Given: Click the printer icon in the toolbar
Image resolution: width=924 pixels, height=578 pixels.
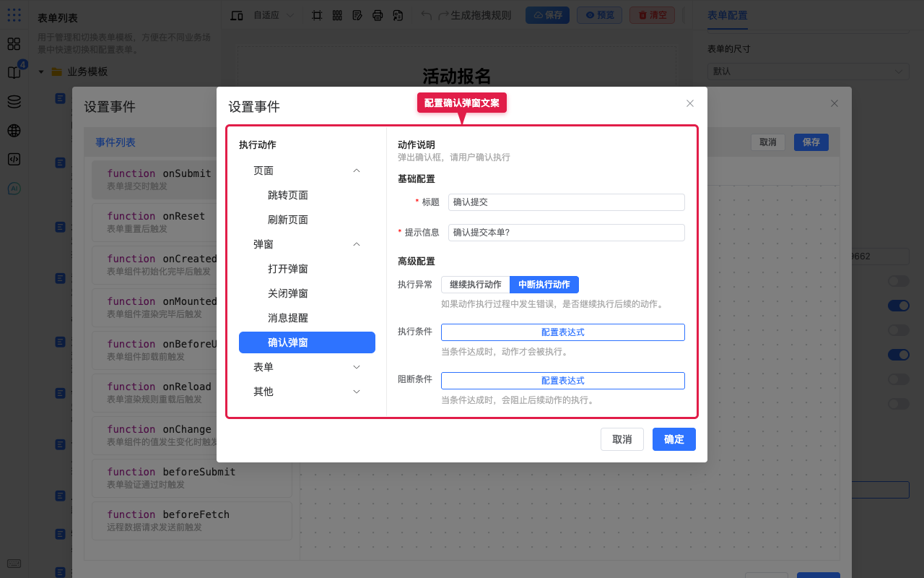Looking at the screenshot, I should click(378, 15).
